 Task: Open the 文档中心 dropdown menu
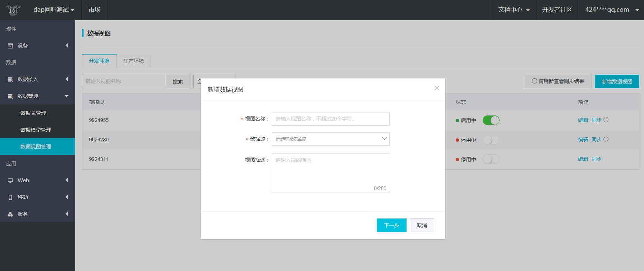pyautogui.click(x=514, y=10)
